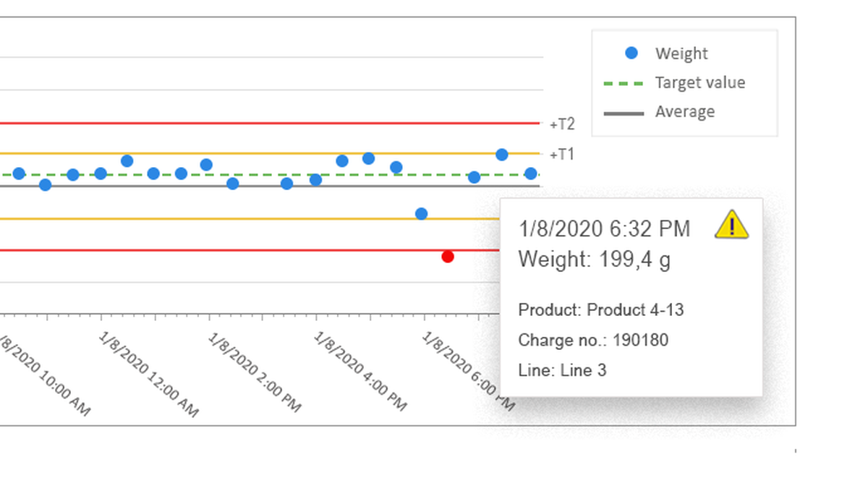Viewport: 868px width, 488px height.
Task: Click the blue dot marker beside Weight legend
Action: click(631, 53)
